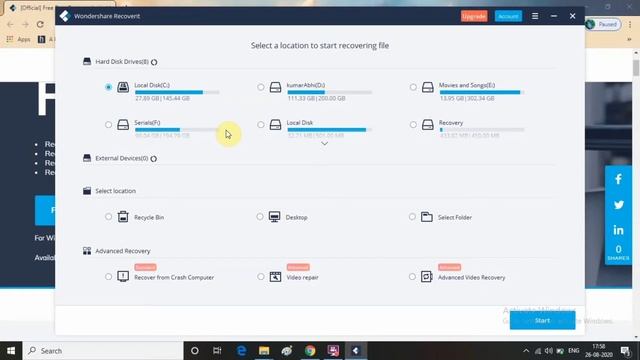
Task: Click the Desktop monitor icon
Action: click(x=274, y=217)
